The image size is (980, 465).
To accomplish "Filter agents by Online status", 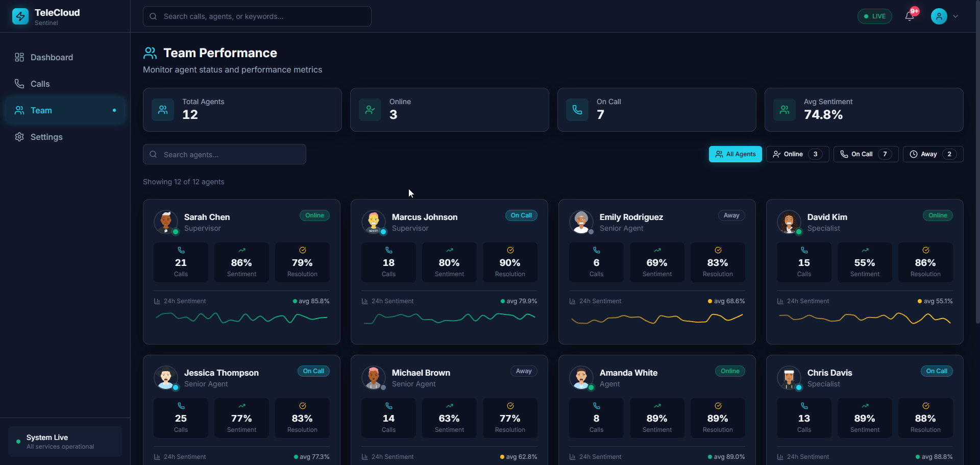I will pos(797,154).
